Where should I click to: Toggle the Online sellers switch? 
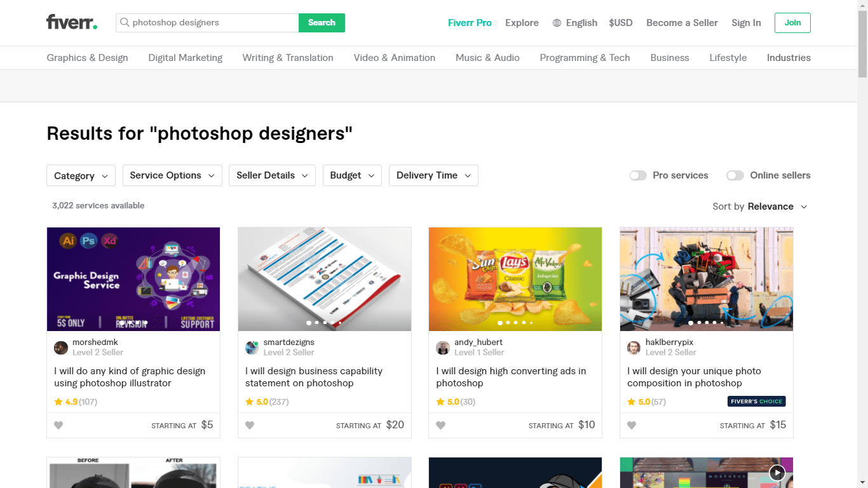coord(735,175)
